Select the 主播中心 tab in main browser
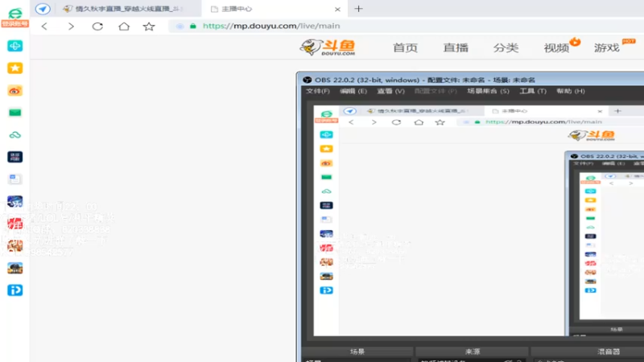 click(x=275, y=9)
